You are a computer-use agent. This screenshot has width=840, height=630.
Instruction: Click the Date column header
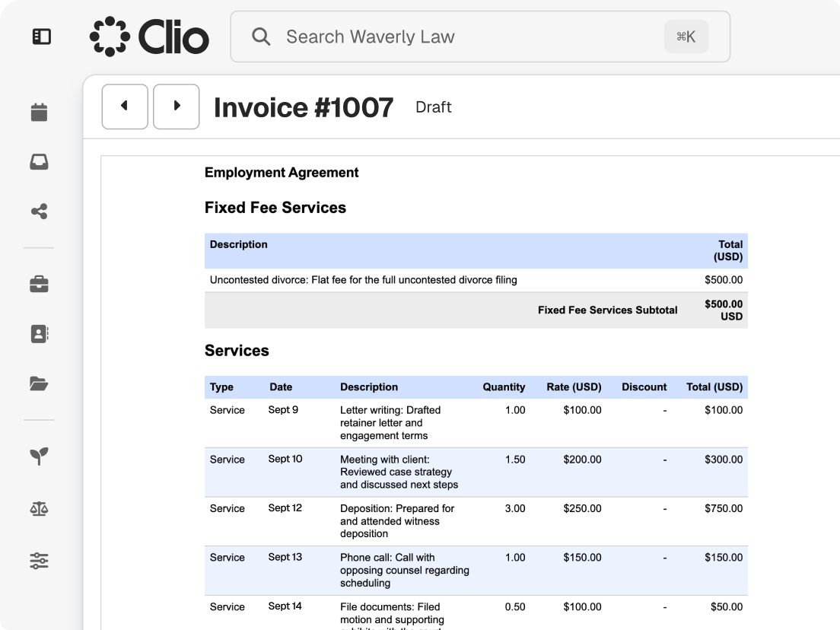[x=281, y=387]
